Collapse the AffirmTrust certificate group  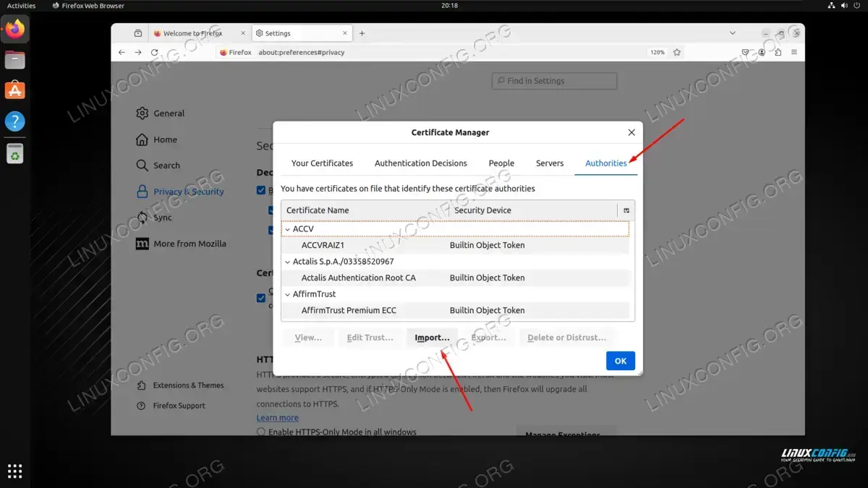[x=287, y=294]
